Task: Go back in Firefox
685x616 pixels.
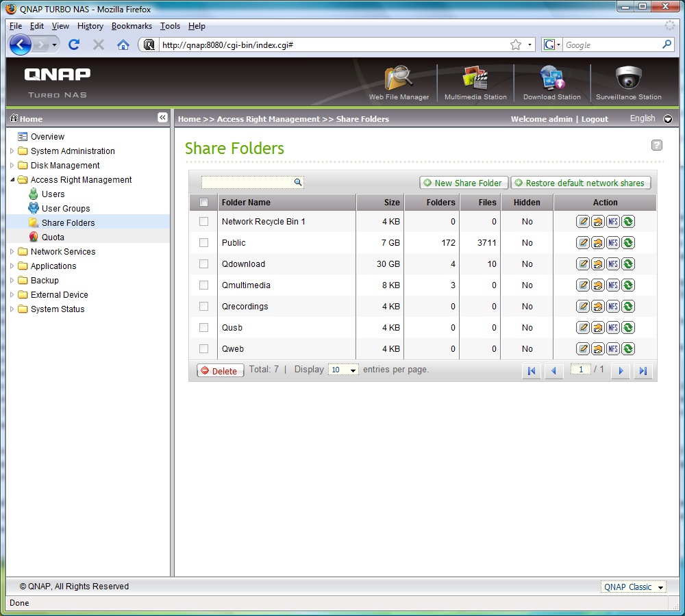Action: (20, 44)
